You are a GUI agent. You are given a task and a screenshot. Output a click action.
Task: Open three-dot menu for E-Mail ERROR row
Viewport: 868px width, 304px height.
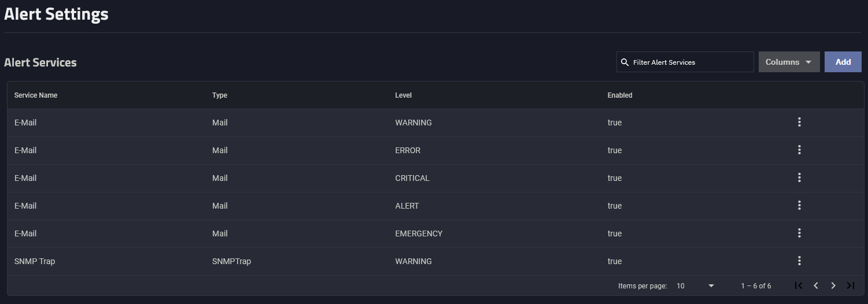pyautogui.click(x=799, y=150)
